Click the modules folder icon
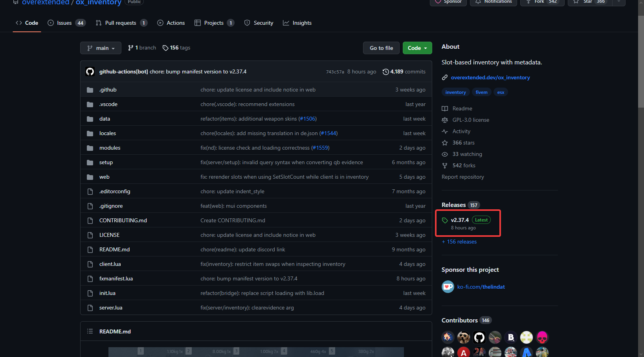 (90, 148)
